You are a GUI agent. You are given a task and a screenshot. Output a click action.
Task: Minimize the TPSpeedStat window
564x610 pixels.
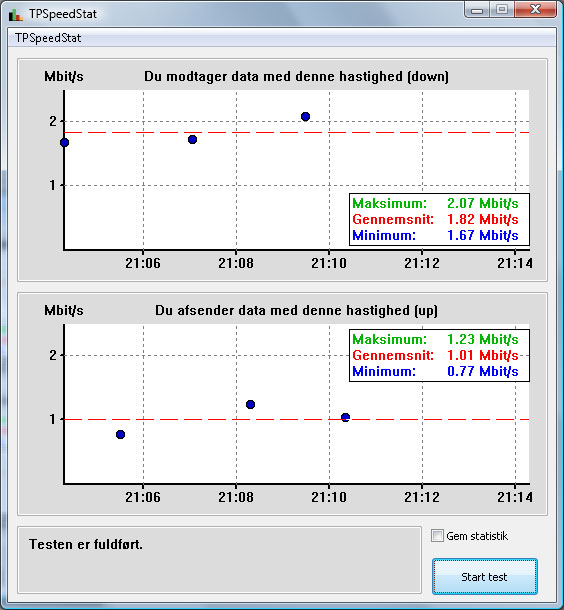[x=477, y=10]
